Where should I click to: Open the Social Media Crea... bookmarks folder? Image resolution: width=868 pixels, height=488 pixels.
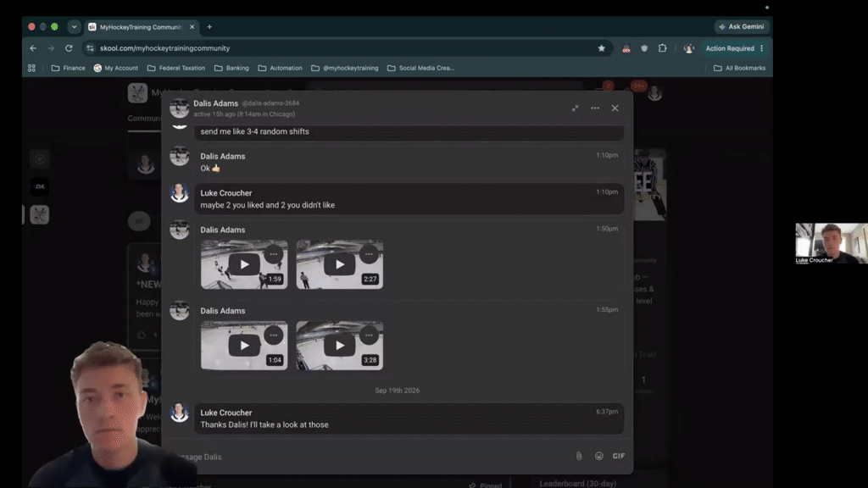(x=420, y=68)
